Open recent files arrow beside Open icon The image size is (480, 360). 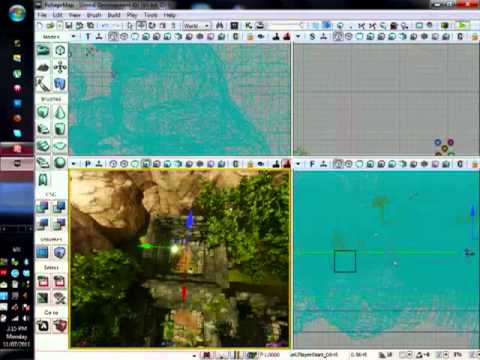(59, 25)
